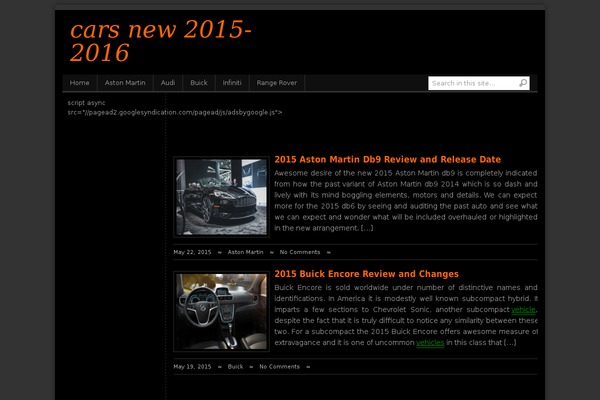This screenshot has width=600, height=400.
Task: Open the Range Rover menu category
Action: click(277, 83)
